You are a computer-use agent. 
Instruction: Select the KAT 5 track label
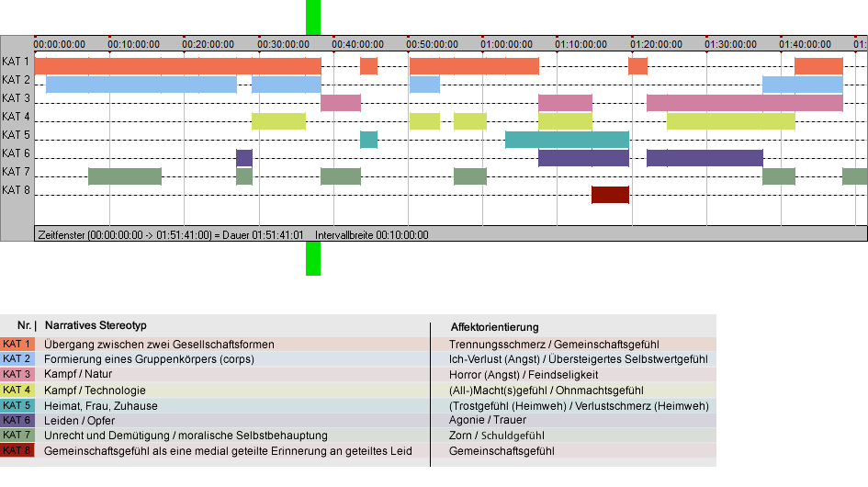(16, 135)
